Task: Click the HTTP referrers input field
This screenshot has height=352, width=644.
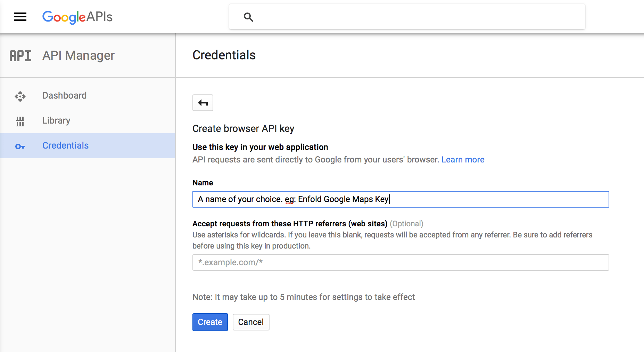Action: coord(399,262)
